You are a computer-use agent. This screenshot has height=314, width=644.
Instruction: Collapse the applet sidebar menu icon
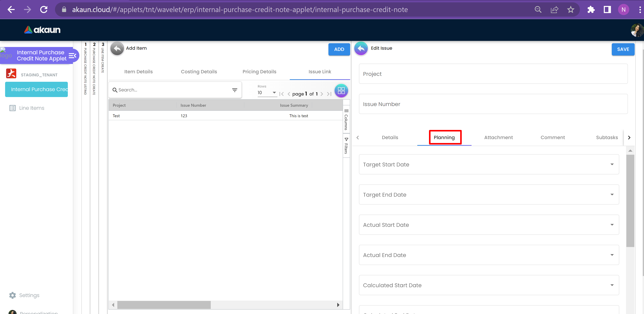pyautogui.click(x=73, y=55)
